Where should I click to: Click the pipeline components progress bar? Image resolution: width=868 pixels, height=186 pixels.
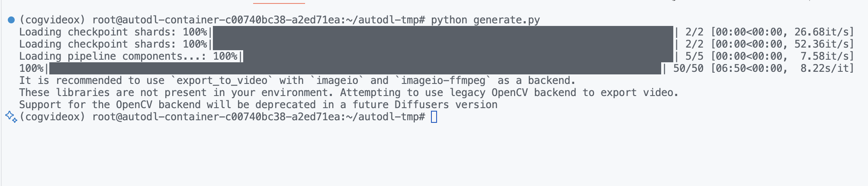458,56
